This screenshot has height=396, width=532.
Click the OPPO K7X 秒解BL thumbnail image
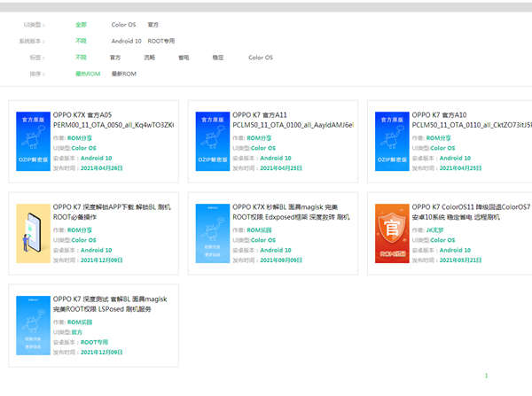click(x=212, y=232)
